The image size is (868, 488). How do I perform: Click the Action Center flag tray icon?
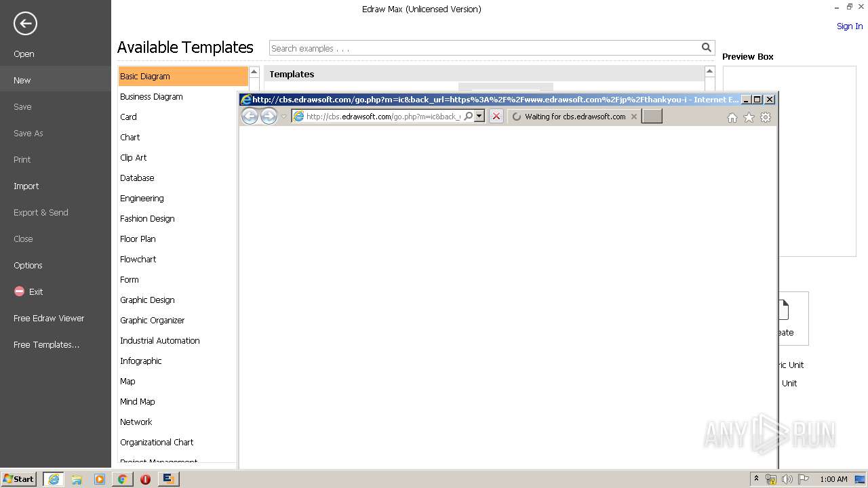[x=804, y=479]
